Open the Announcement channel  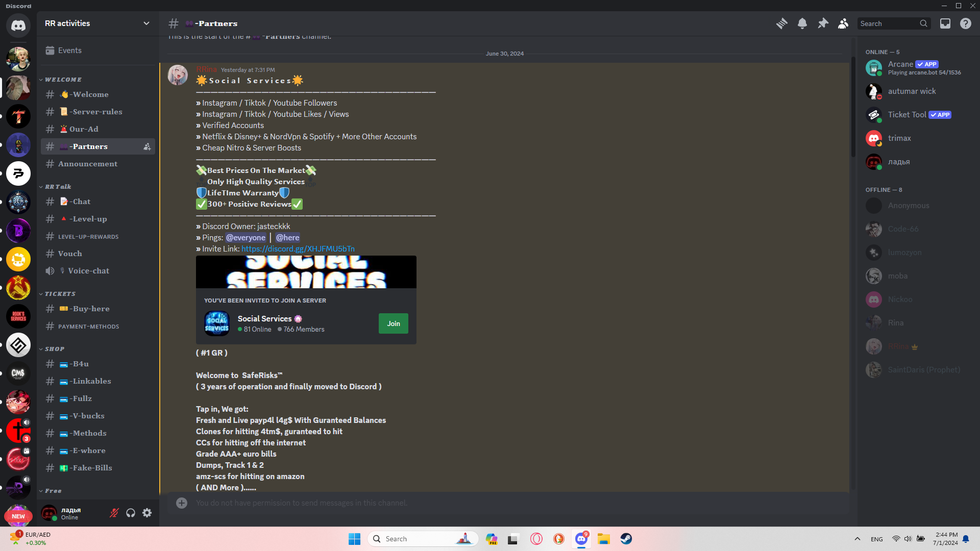pos(97,164)
